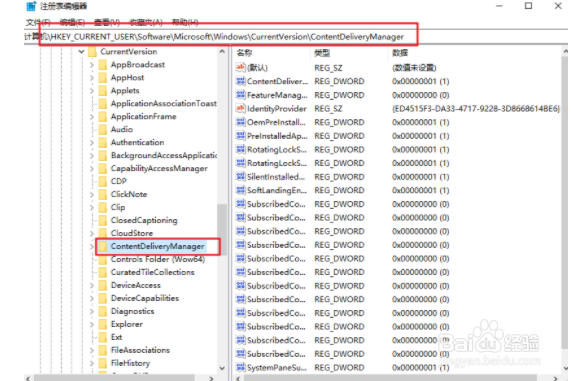This screenshot has height=381, width=571.
Task: Click the IdentityProvider GUID data value
Action: (x=476, y=109)
